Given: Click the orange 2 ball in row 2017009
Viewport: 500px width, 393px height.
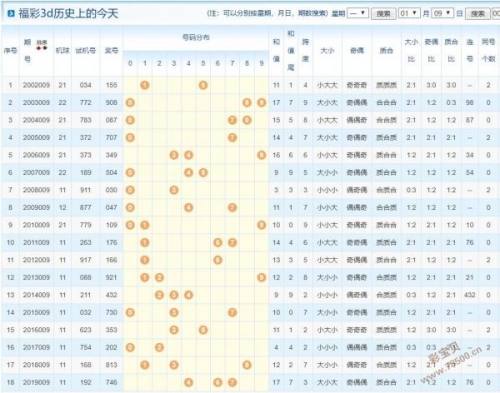Looking at the screenshot, I should [159, 348].
